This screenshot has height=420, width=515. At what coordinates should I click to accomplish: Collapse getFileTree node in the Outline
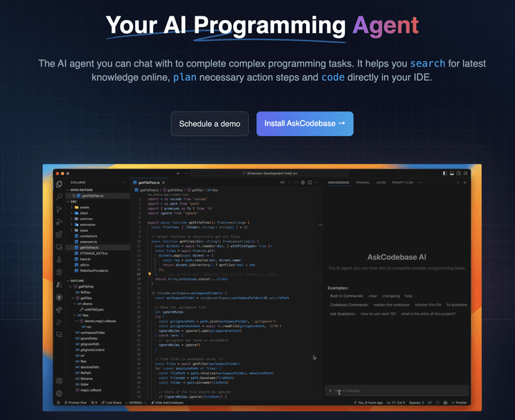[70, 287]
